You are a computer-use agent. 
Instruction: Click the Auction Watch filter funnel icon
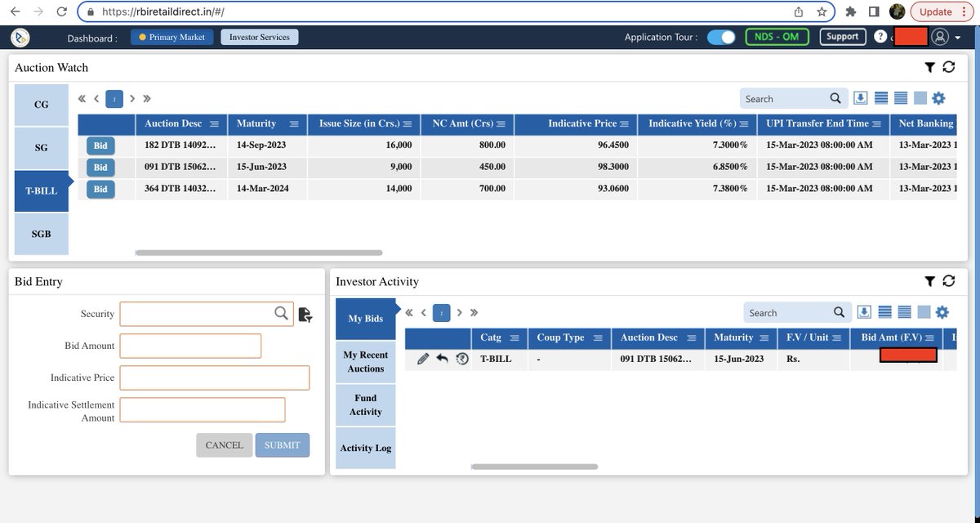click(x=929, y=67)
